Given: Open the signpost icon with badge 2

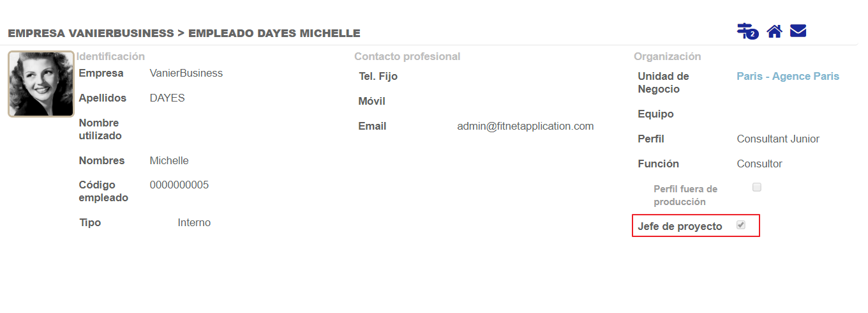Looking at the screenshot, I should [746, 31].
